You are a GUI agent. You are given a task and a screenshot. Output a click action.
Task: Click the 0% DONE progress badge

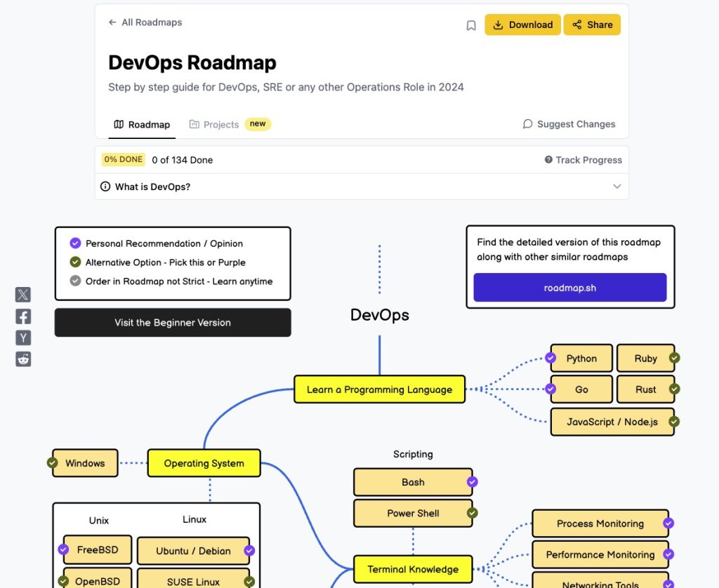[123, 159]
